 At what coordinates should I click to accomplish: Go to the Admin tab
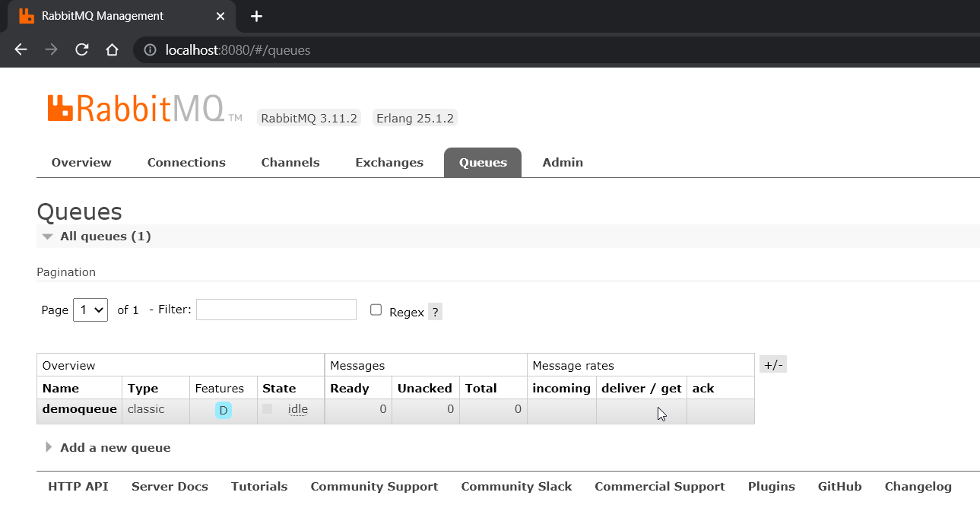tap(563, 163)
